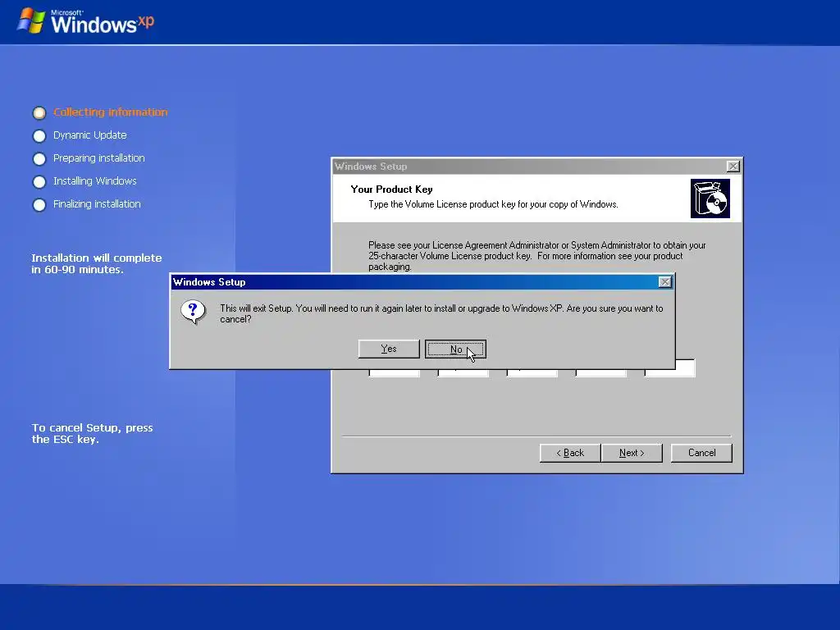Click Next in the Product Key window
This screenshot has height=630, width=840.
pyautogui.click(x=632, y=453)
